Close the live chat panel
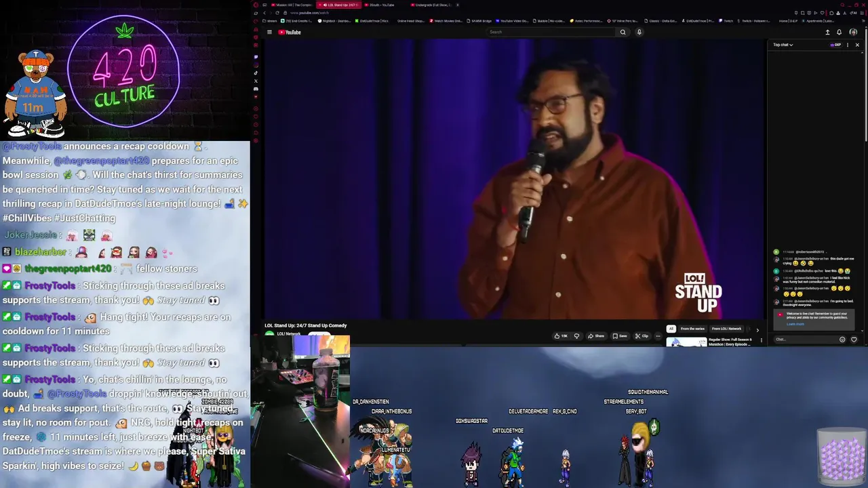Screen dimensions: 868x488 (x=857, y=45)
